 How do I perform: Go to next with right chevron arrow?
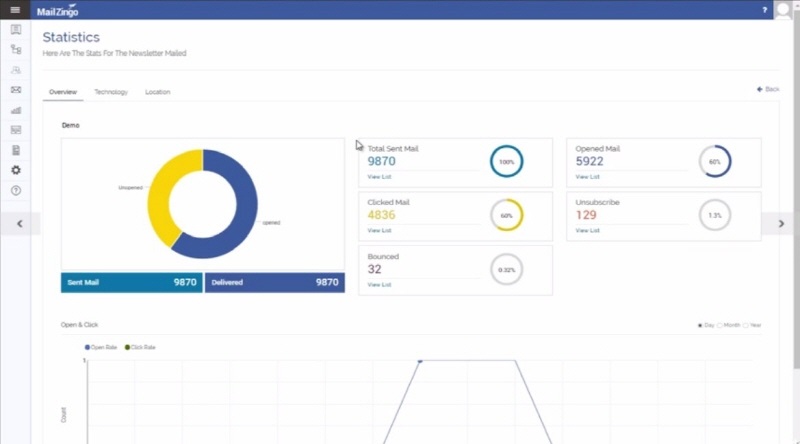pyautogui.click(x=781, y=224)
